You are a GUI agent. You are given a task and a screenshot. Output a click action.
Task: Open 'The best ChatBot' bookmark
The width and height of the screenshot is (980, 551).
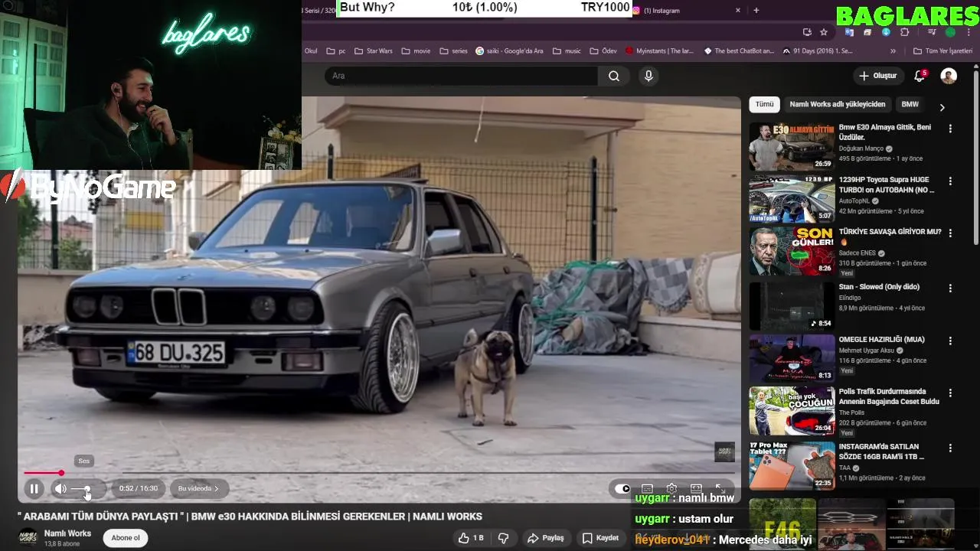(x=739, y=51)
